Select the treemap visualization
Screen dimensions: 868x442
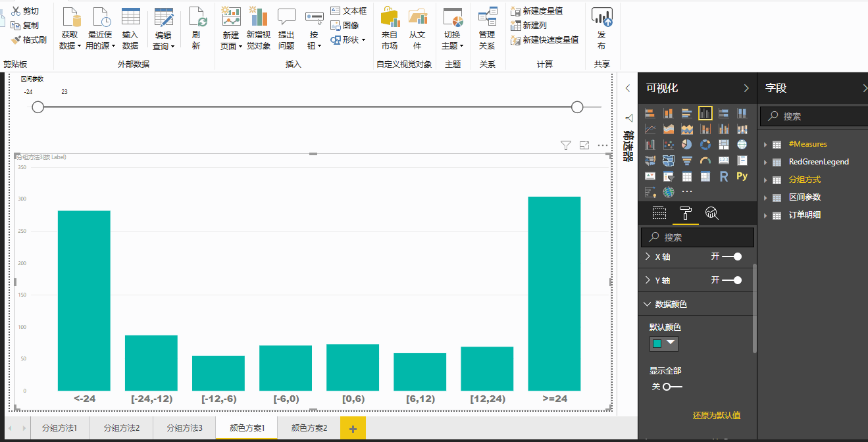[x=724, y=144]
